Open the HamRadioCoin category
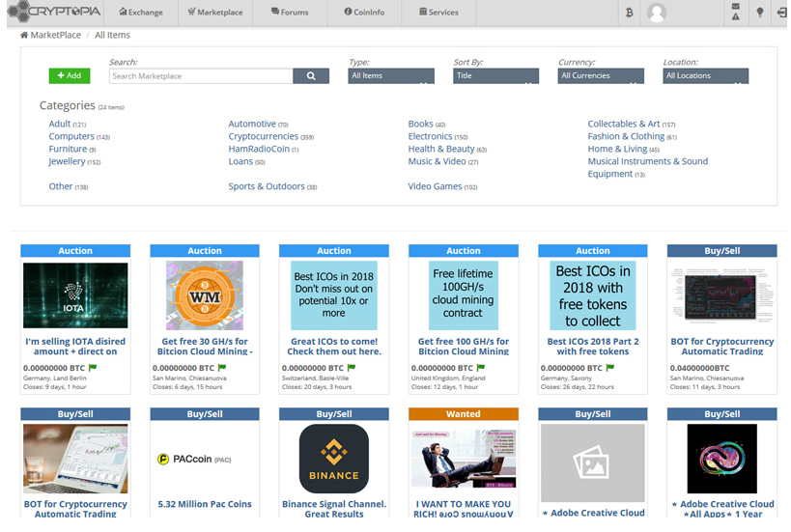This screenshot has width=791, height=532. point(259,149)
